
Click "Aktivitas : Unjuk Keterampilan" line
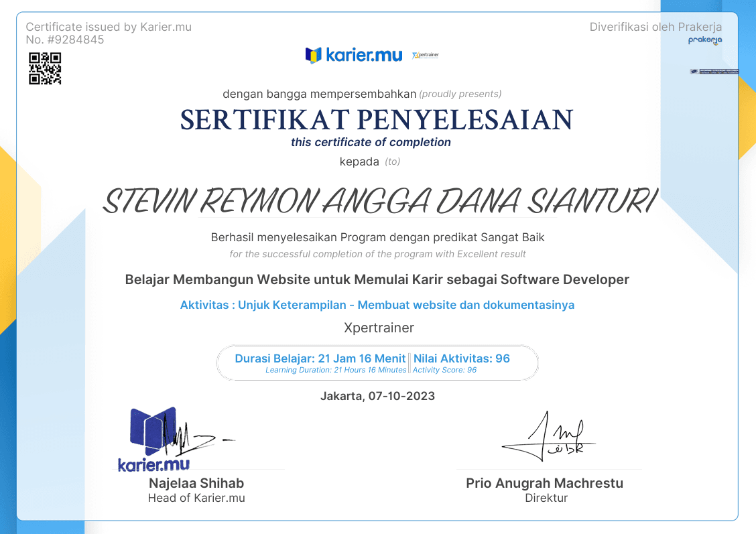click(x=377, y=305)
